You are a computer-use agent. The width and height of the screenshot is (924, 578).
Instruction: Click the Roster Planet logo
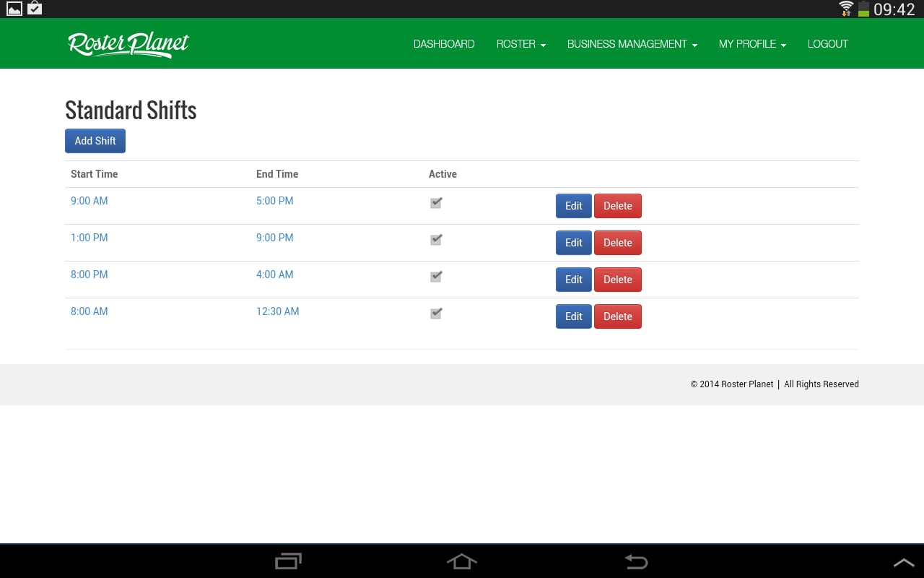pos(128,44)
